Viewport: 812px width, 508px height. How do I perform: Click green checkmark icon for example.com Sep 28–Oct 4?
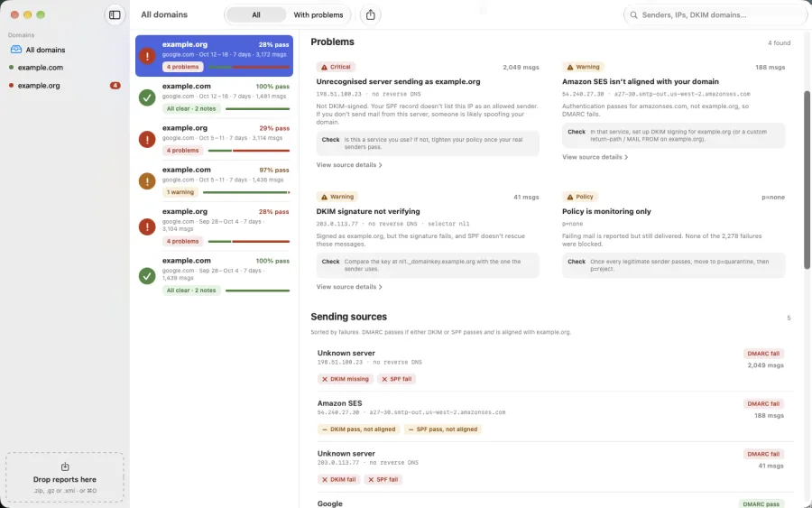point(147,276)
